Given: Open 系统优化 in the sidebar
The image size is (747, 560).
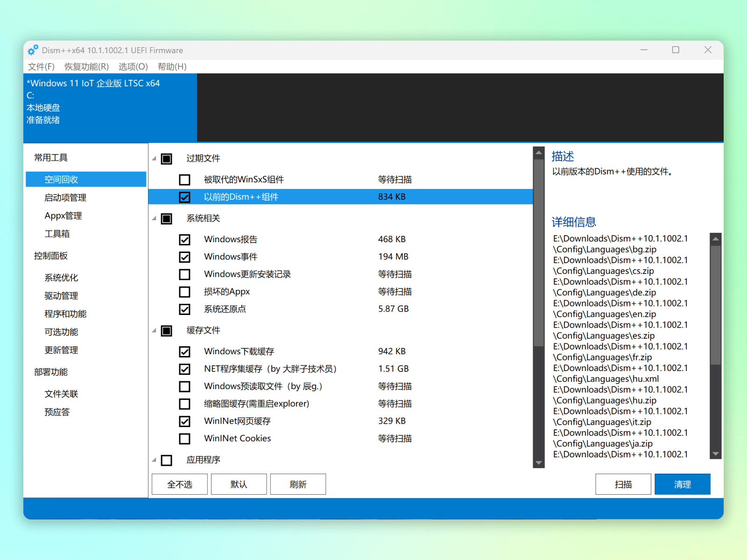Looking at the screenshot, I should click(x=61, y=278).
